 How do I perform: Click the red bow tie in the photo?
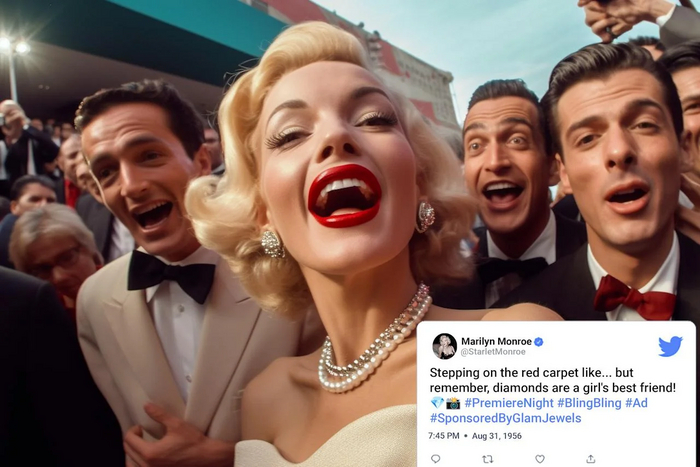(634, 297)
